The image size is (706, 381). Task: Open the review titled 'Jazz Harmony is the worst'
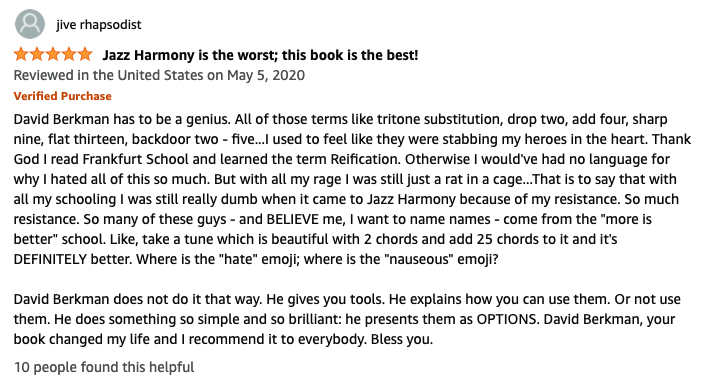point(260,55)
